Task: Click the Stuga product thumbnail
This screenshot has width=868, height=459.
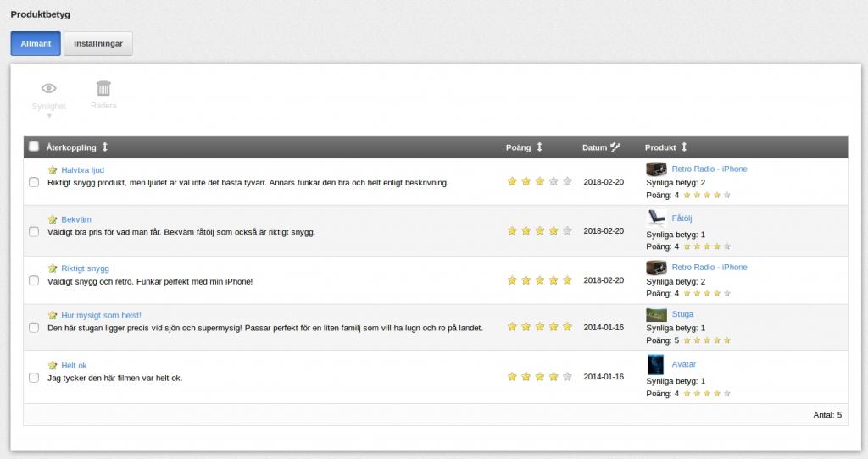Action: point(657,315)
